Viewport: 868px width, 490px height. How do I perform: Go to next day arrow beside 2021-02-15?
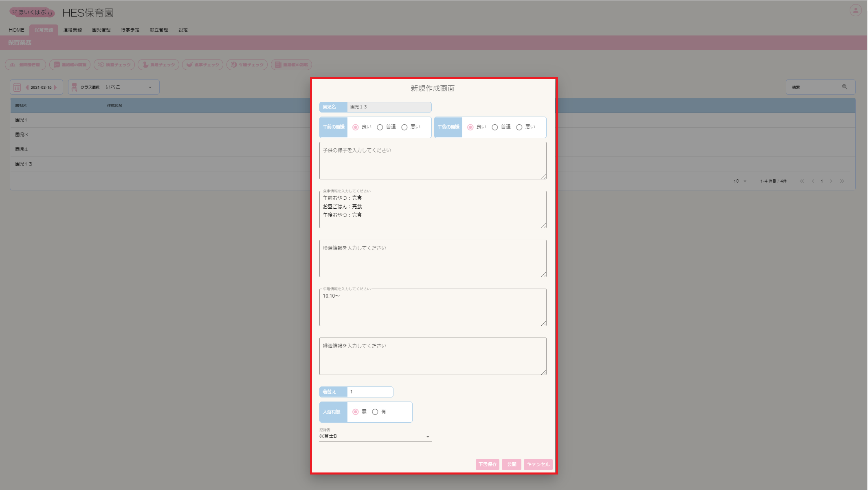click(x=55, y=87)
